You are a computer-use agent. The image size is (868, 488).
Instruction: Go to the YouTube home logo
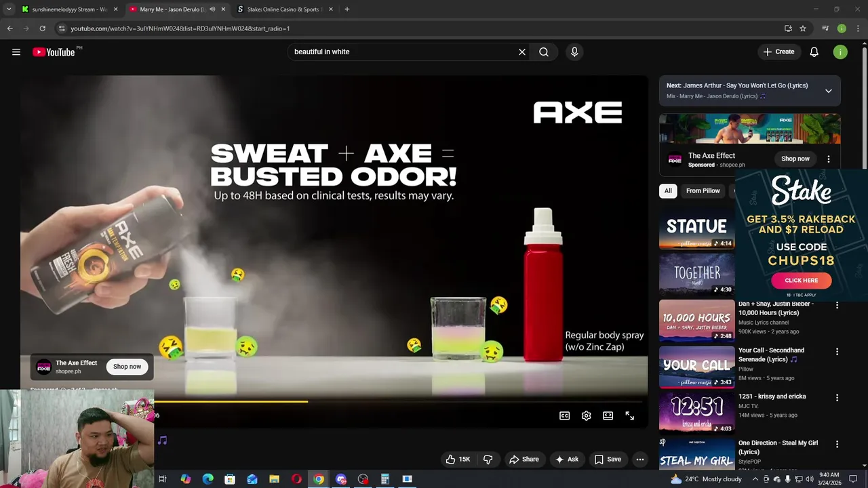[54, 52]
